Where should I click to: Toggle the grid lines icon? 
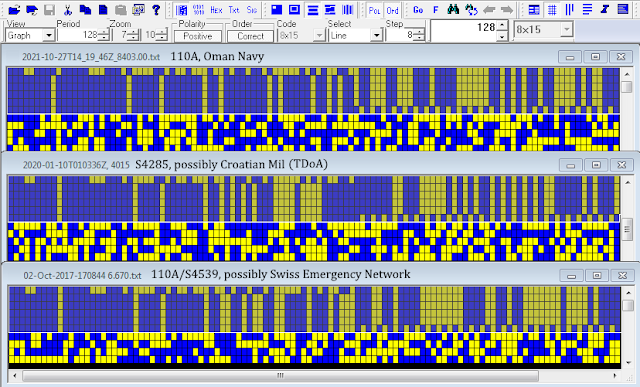coord(552,10)
